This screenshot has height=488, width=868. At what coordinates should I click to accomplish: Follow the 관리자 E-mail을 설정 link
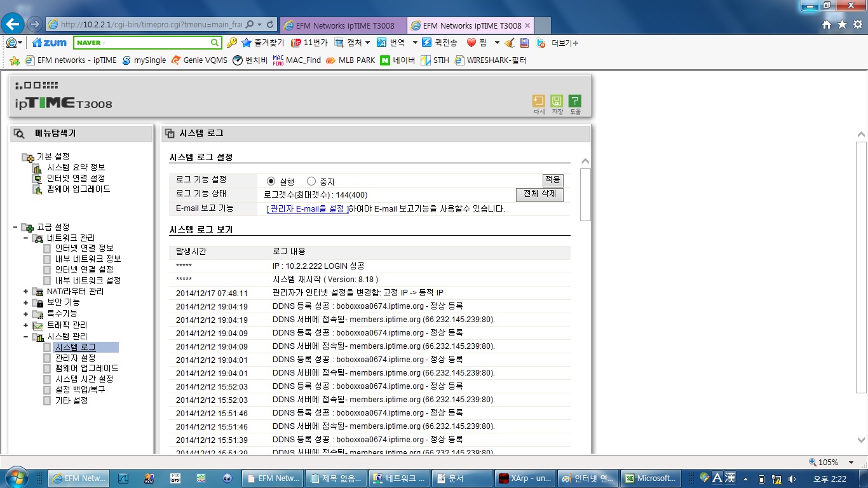[x=308, y=209]
